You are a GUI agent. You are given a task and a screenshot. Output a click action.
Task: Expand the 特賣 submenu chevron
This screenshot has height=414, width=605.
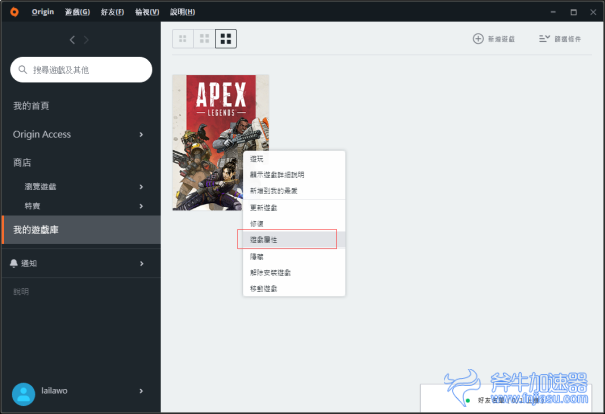(141, 206)
